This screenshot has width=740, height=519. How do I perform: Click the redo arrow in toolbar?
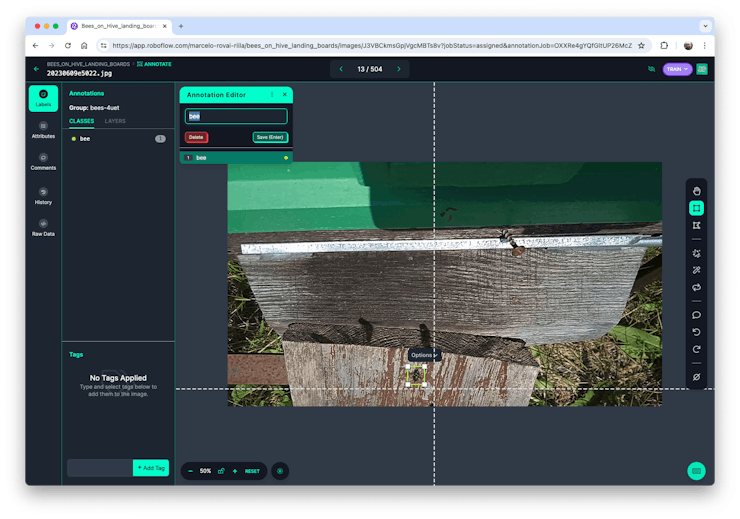coord(697,349)
